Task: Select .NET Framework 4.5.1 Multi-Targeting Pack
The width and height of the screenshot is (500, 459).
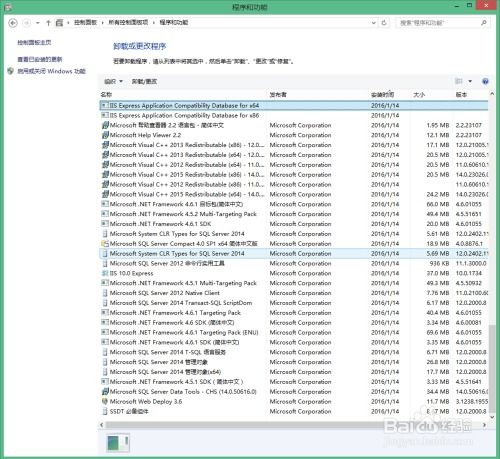Action: coord(294,283)
